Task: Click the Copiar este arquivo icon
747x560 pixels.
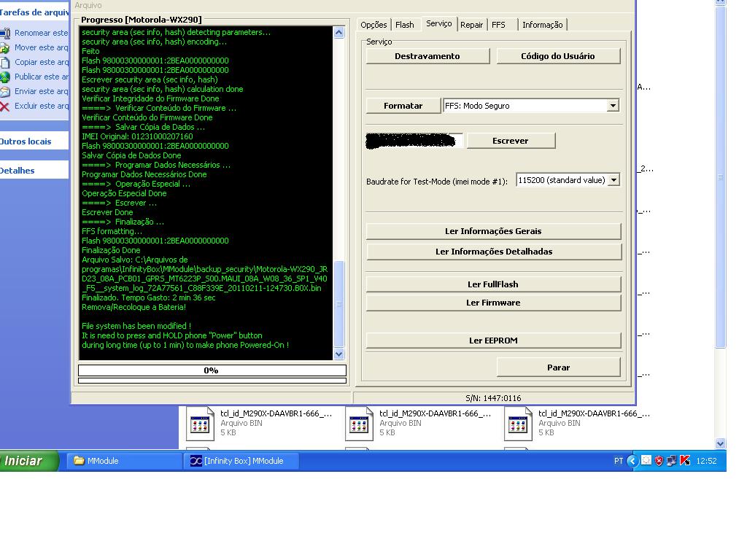Action: coord(5,63)
